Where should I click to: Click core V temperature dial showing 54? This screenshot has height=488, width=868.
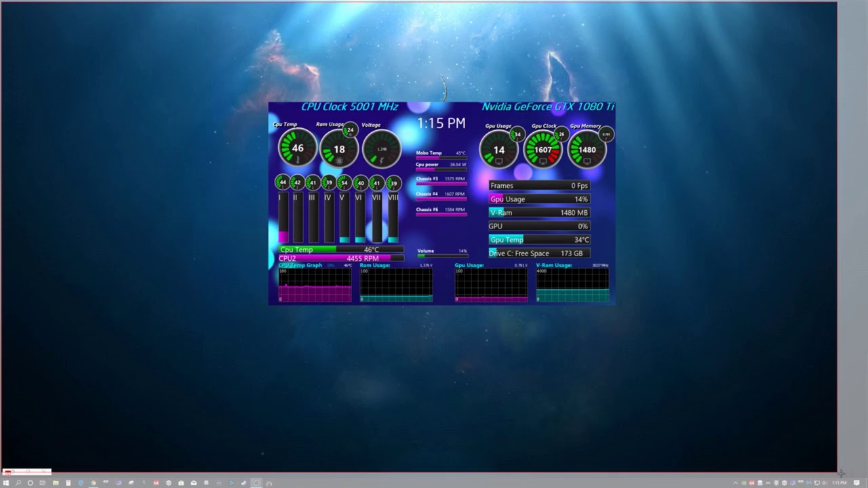(344, 182)
